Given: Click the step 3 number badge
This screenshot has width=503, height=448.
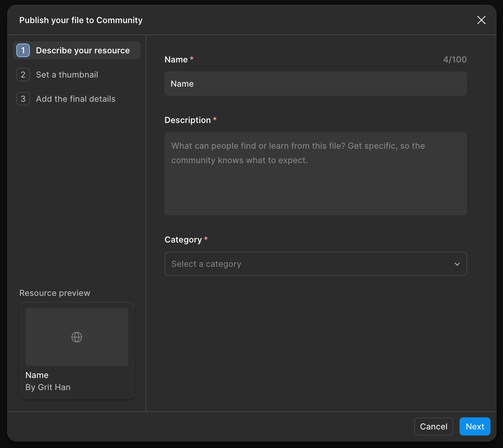Looking at the screenshot, I should (23, 99).
